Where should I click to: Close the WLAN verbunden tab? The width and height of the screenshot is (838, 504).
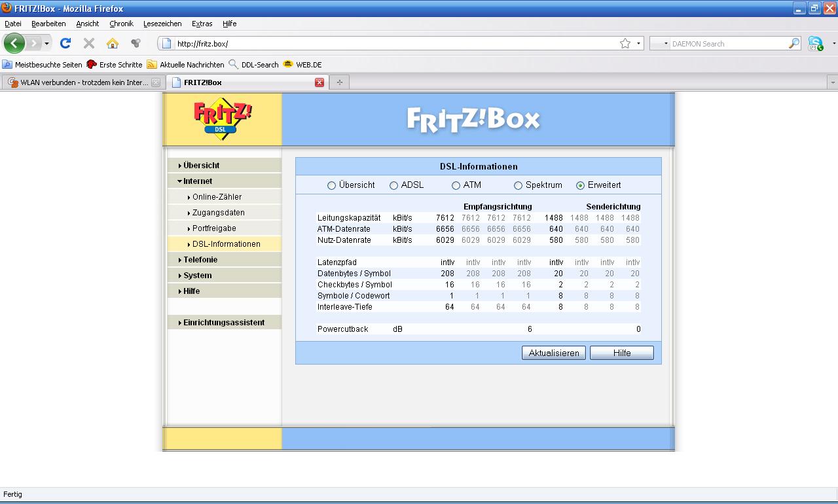point(155,82)
